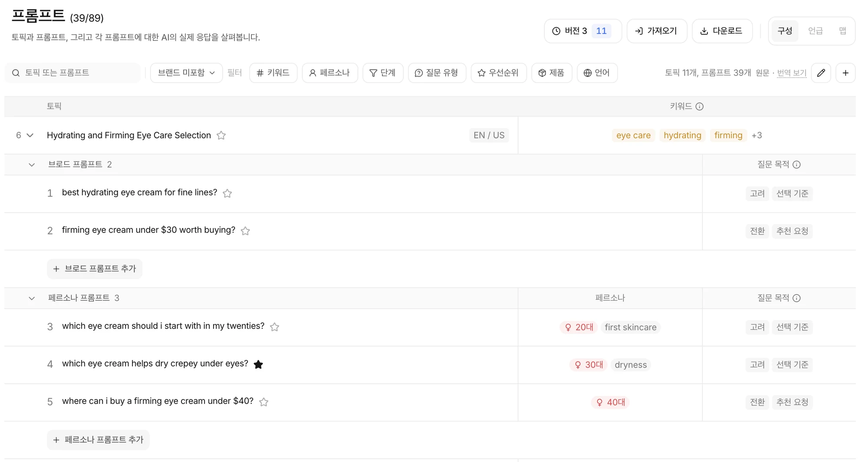Click the 'hydrating' keyword tag
The image size is (868, 462).
tap(682, 135)
